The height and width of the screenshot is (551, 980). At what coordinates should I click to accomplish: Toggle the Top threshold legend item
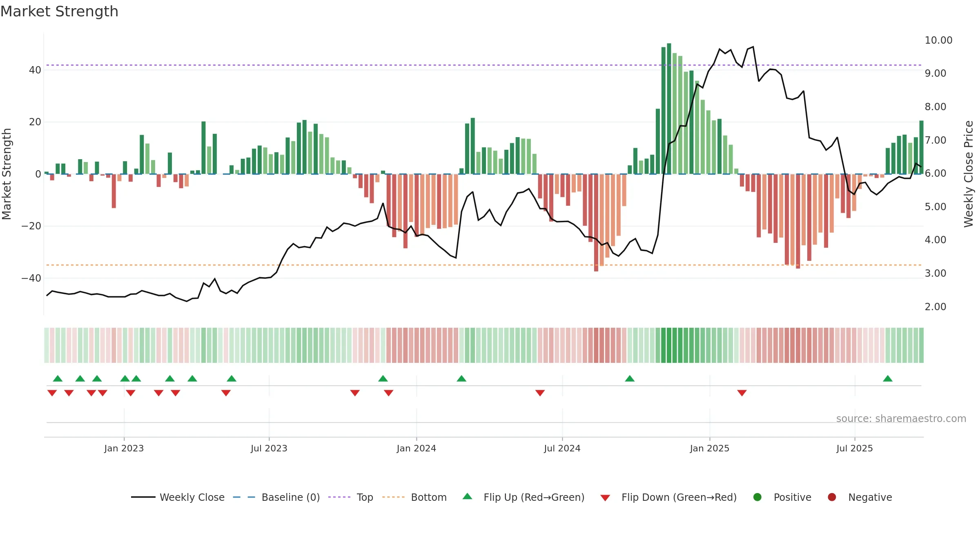[x=351, y=497]
